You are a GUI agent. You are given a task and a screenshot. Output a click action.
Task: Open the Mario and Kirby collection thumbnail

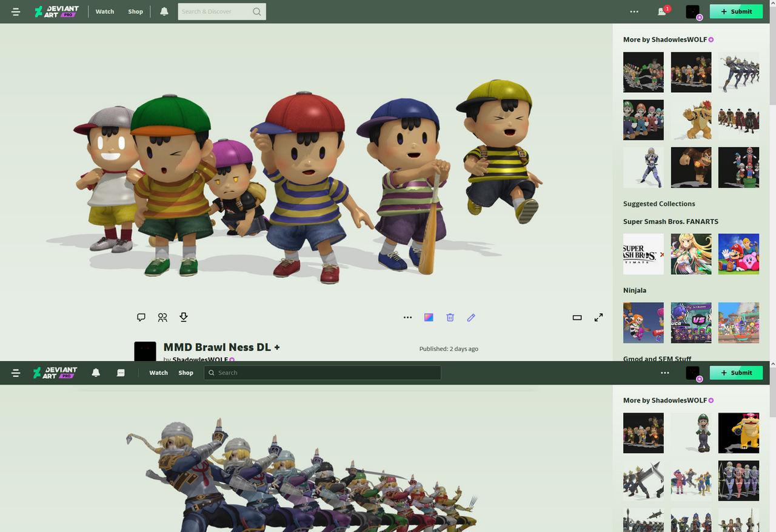(x=738, y=254)
